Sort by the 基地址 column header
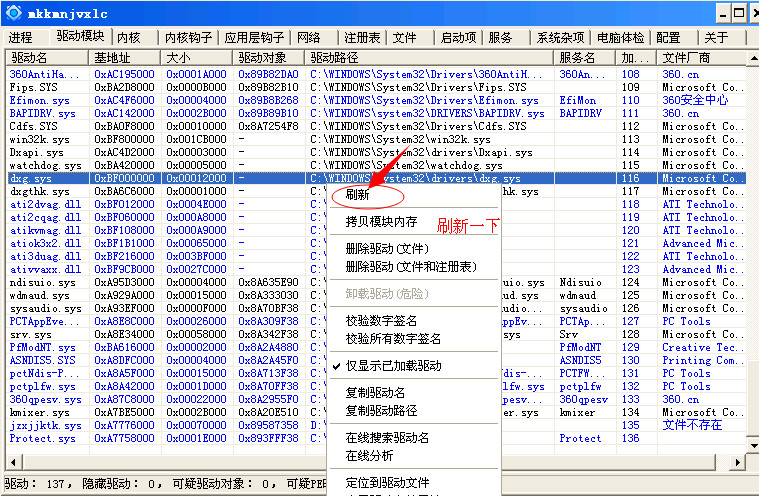Image resolution: width=759 pixels, height=496 pixels. (112, 58)
